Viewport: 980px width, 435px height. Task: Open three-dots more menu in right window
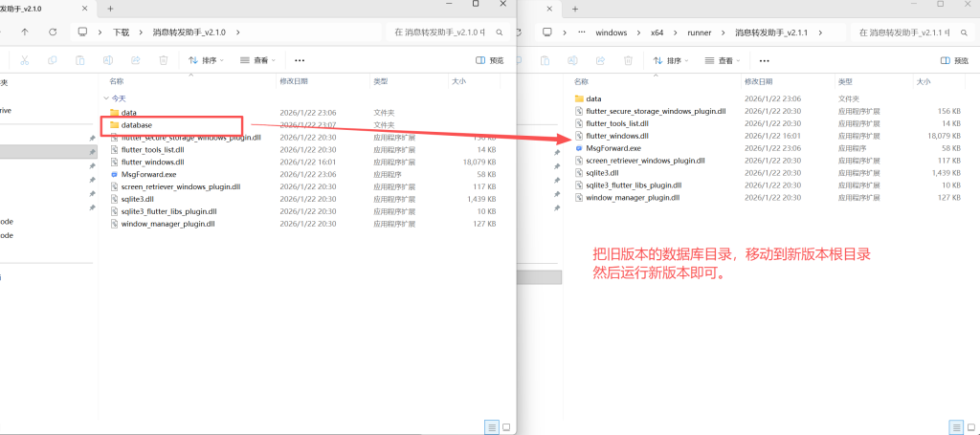click(x=764, y=60)
